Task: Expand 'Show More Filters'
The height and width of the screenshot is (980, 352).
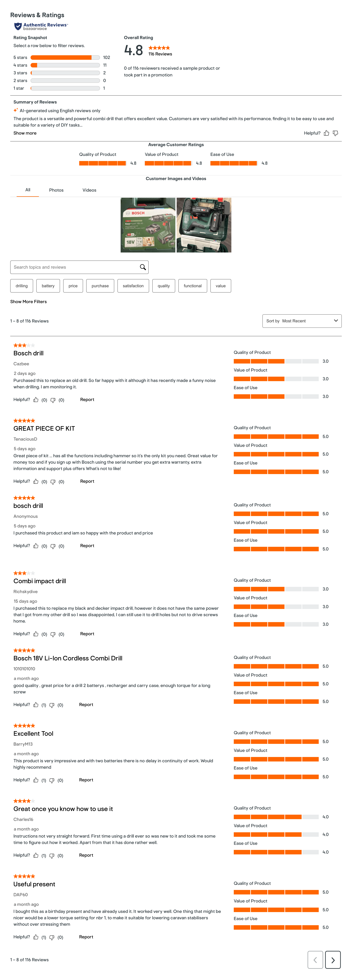Action: coord(28,302)
